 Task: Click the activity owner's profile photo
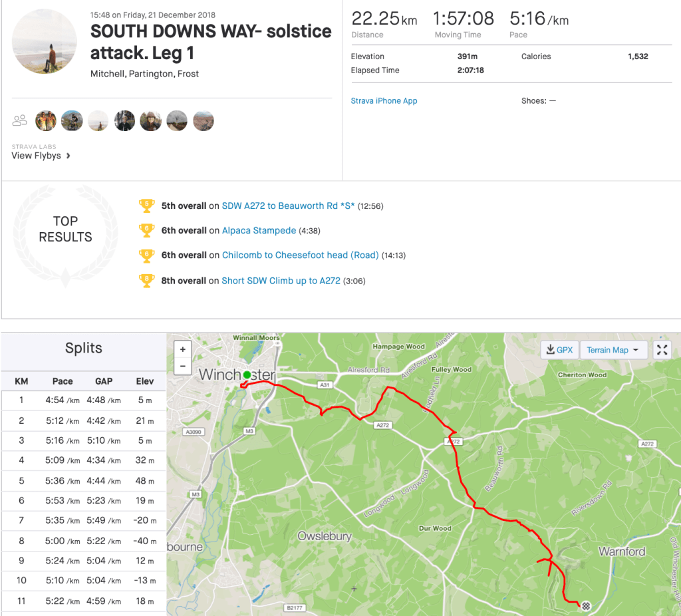pos(45,41)
